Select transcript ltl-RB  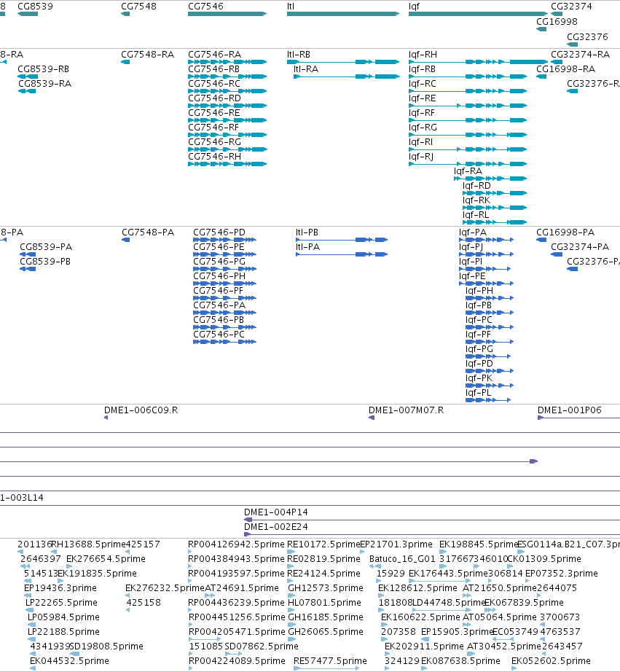(299, 55)
